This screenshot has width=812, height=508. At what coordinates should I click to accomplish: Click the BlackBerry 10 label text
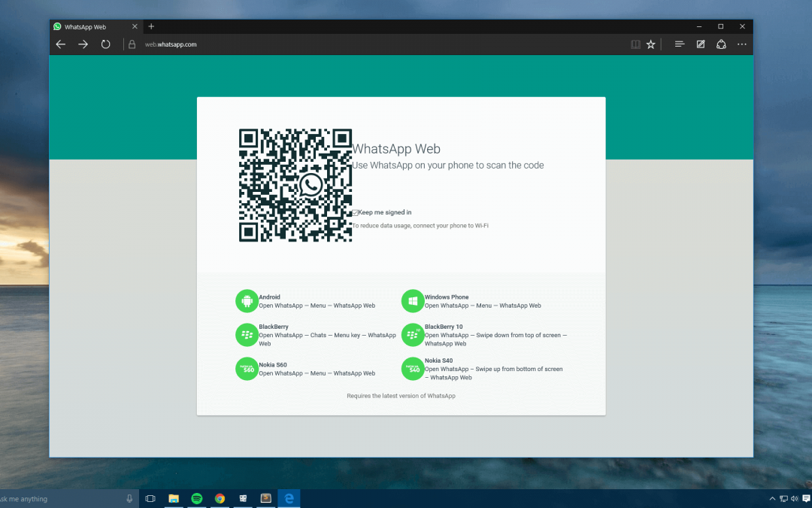point(444,327)
